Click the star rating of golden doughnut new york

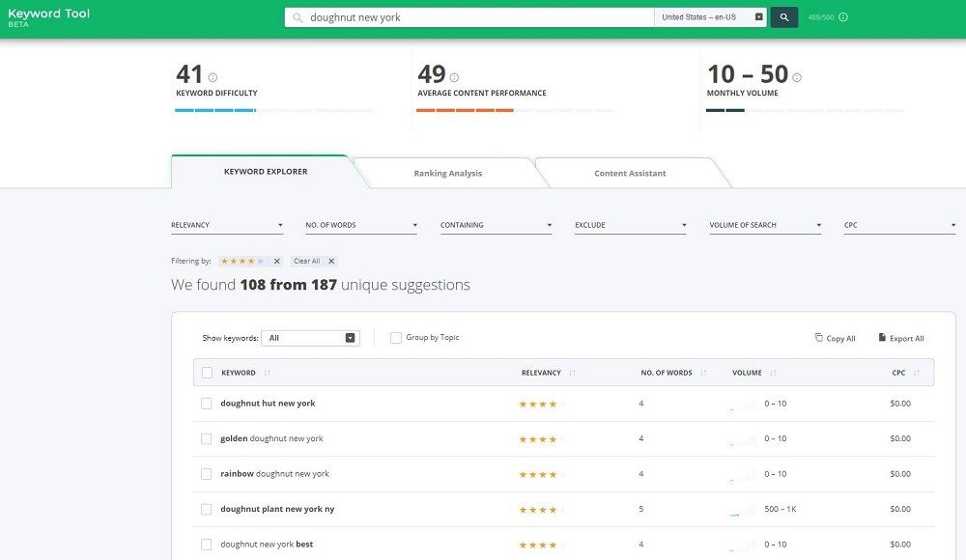coord(542,439)
